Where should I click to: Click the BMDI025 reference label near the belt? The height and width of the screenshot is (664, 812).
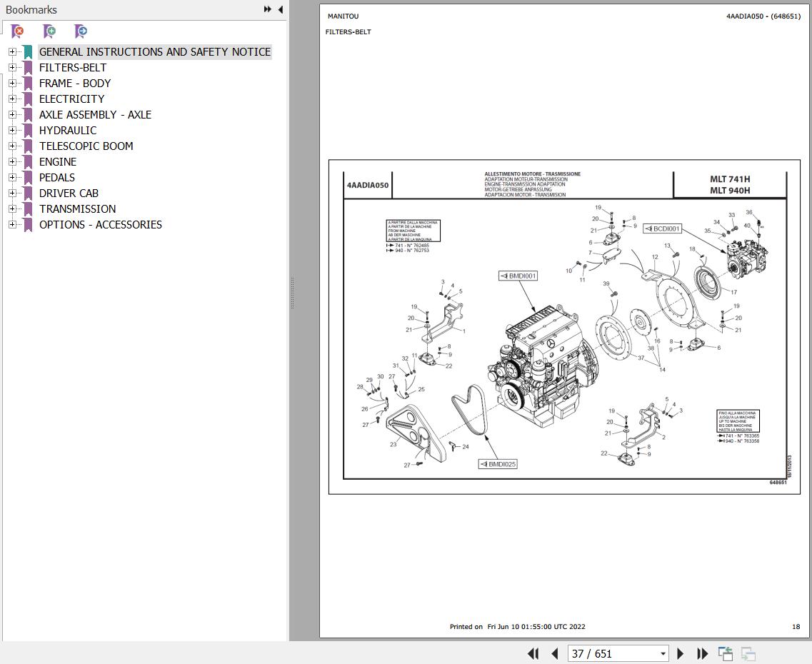pyautogui.click(x=498, y=464)
